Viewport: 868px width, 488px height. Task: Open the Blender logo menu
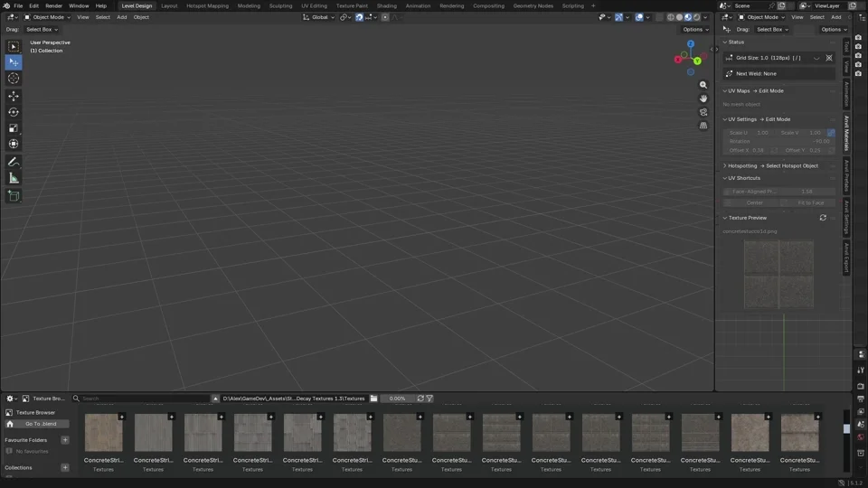pyautogui.click(x=6, y=5)
